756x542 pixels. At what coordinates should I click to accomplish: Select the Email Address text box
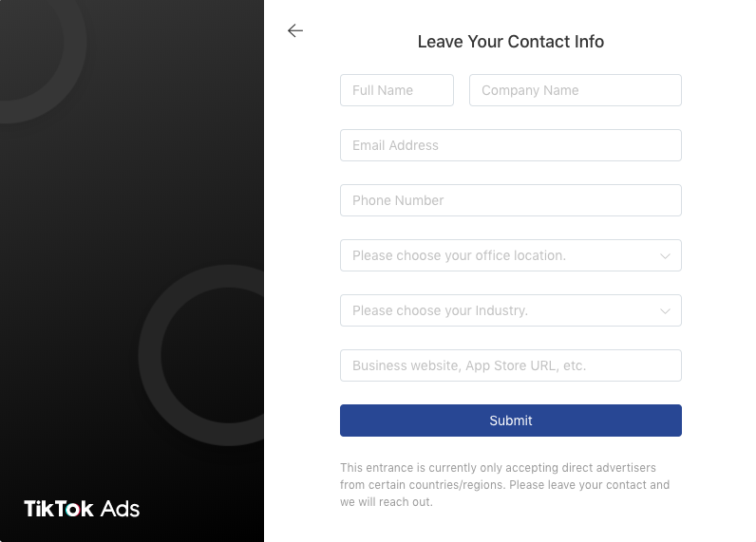point(511,145)
